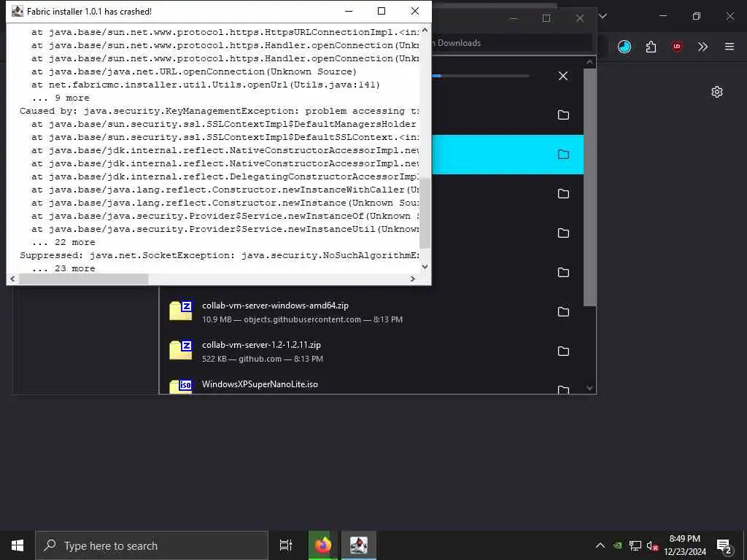Open Firefox hamburger application menu

pyautogui.click(x=729, y=47)
